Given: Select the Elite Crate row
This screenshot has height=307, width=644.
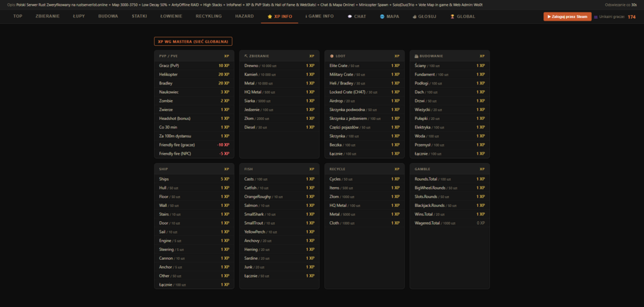Looking at the screenshot, I should tap(365, 66).
